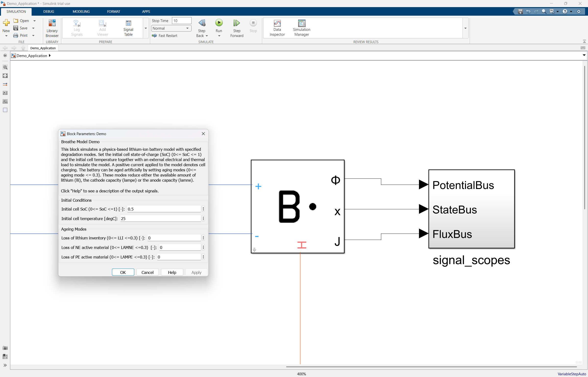Click the signal_scopes block
The image size is (588, 377).
tap(471, 209)
